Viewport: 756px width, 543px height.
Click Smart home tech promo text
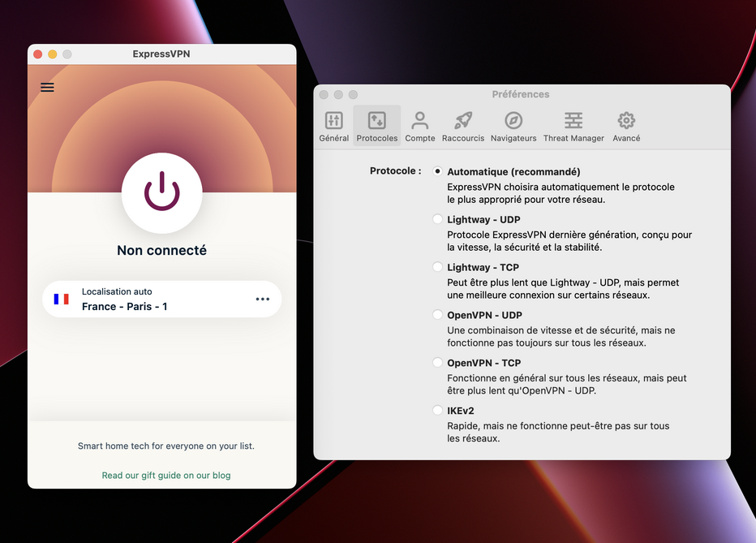pos(165,446)
